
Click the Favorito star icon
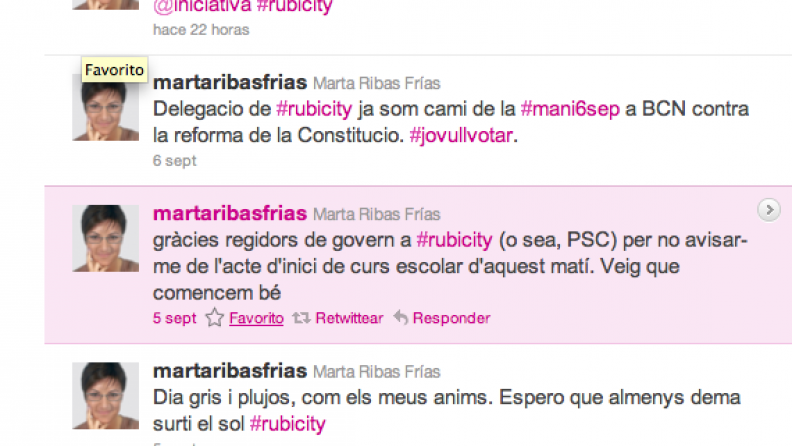pos(215,318)
